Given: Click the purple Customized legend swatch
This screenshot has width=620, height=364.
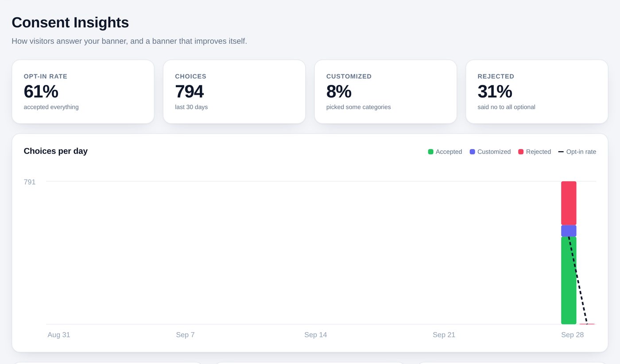Looking at the screenshot, I should pos(473,152).
